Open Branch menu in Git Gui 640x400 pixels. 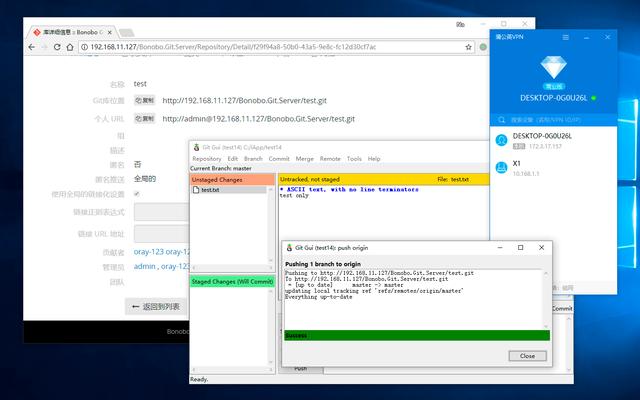[x=253, y=158]
